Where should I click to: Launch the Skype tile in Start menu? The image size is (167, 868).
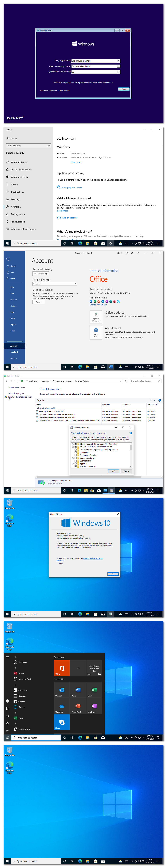[62, 722]
